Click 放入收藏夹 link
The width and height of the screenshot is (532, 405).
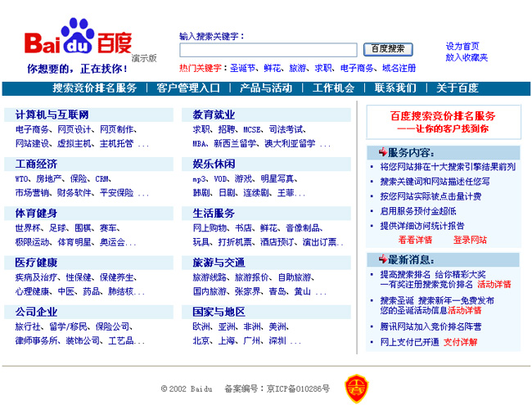click(x=467, y=57)
